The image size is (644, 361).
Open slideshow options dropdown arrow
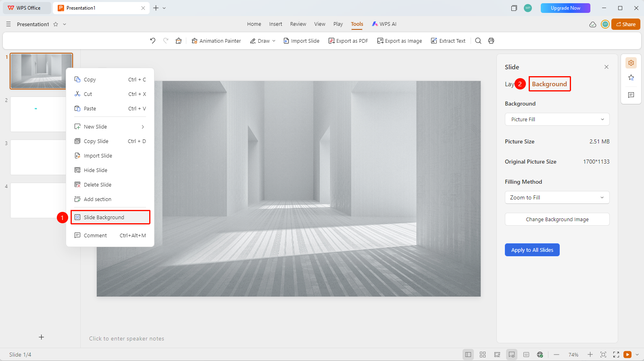pos(637,355)
